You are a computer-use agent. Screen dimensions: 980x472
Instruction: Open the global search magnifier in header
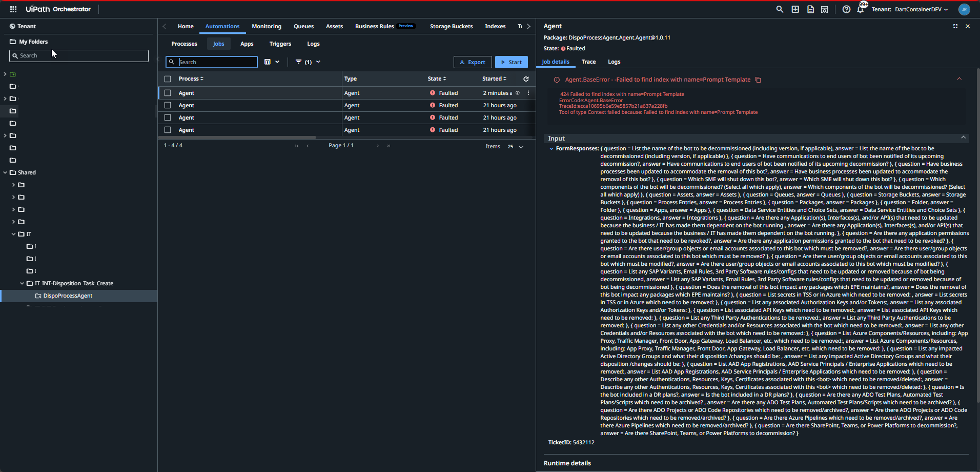pyautogui.click(x=780, y=9)
